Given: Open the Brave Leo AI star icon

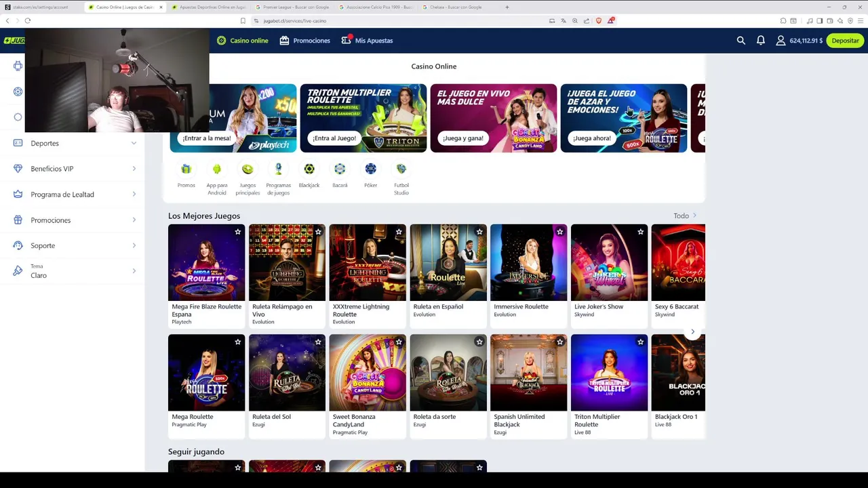Looking at the screenshot, I should pos(840,21).
